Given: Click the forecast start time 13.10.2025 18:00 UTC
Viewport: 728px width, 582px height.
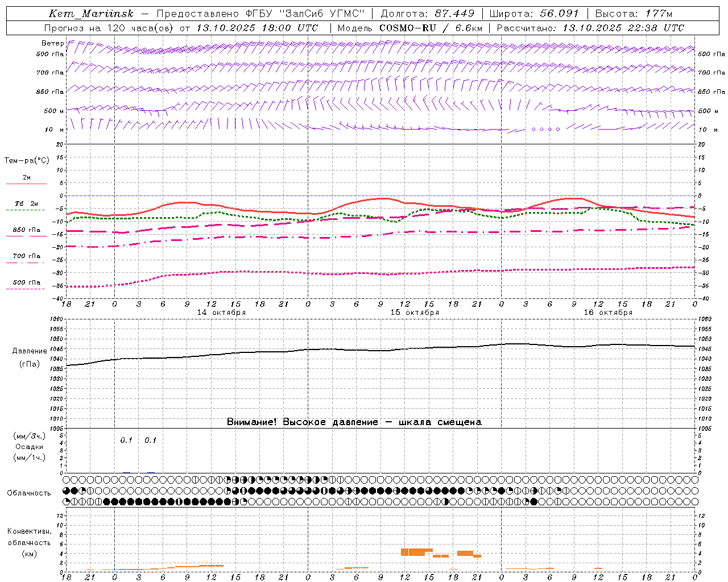Looking at the screenshot, I should click(257, 28).
